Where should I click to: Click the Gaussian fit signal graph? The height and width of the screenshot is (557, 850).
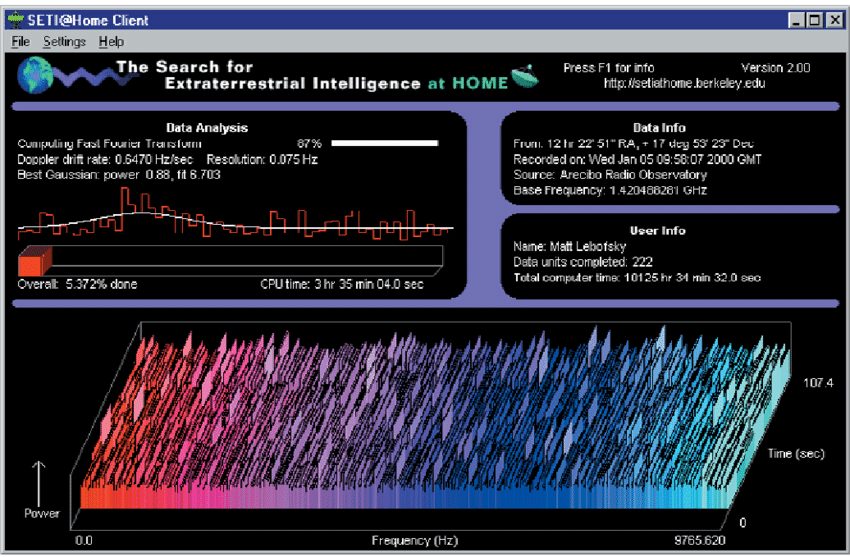coord(235,213)
